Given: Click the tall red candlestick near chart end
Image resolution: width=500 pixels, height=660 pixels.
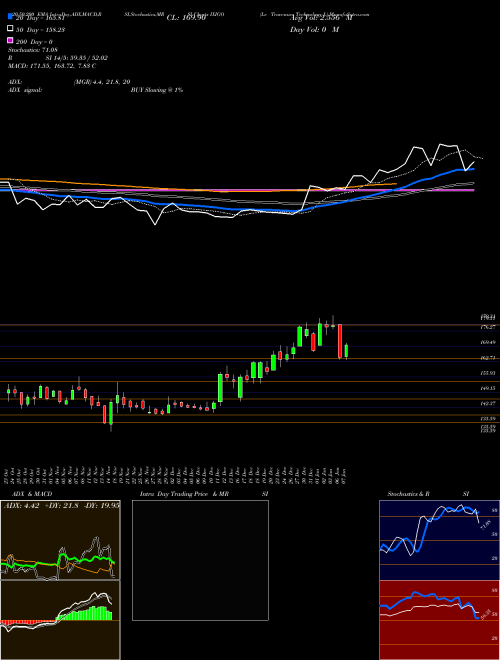Looking at the screenshot, I should click(x=340, y=341).
